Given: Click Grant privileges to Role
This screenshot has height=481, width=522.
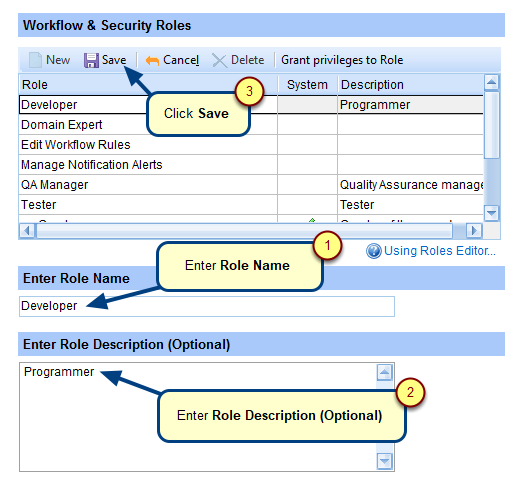Looking at the screenshot, I should point(342,60).
